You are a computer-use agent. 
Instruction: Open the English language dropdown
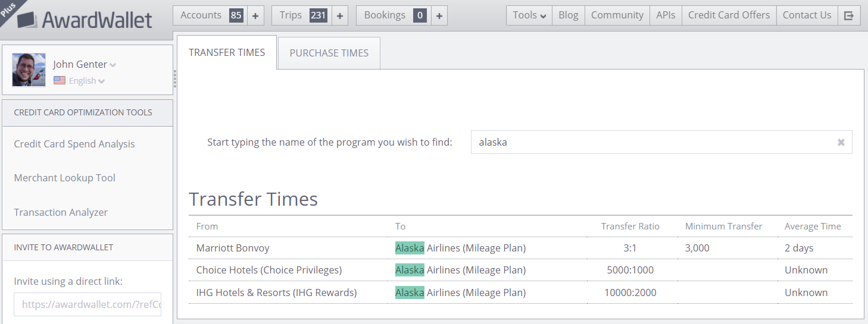point(87,81)
